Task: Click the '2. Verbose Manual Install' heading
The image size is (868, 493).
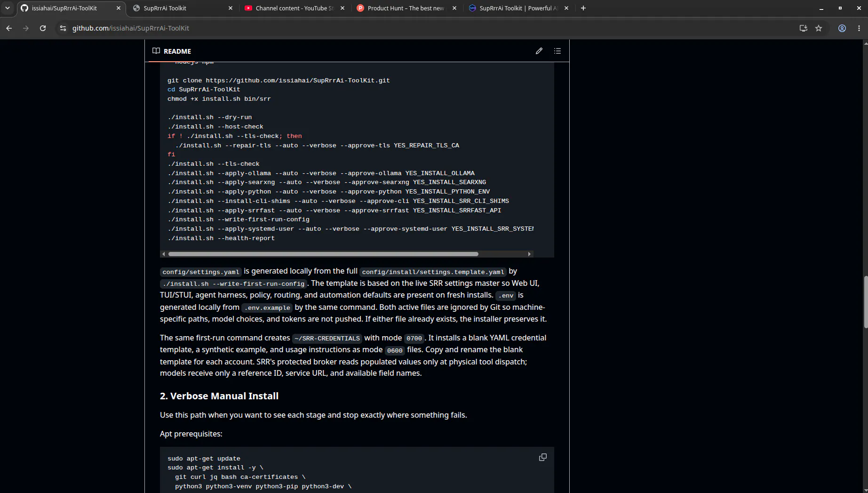Action: click(219, 396)
